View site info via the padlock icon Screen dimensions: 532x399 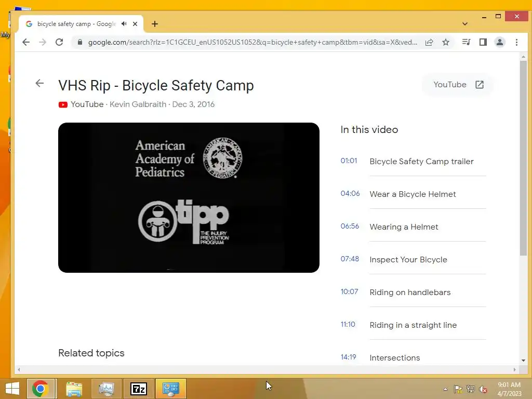point(79,42)
